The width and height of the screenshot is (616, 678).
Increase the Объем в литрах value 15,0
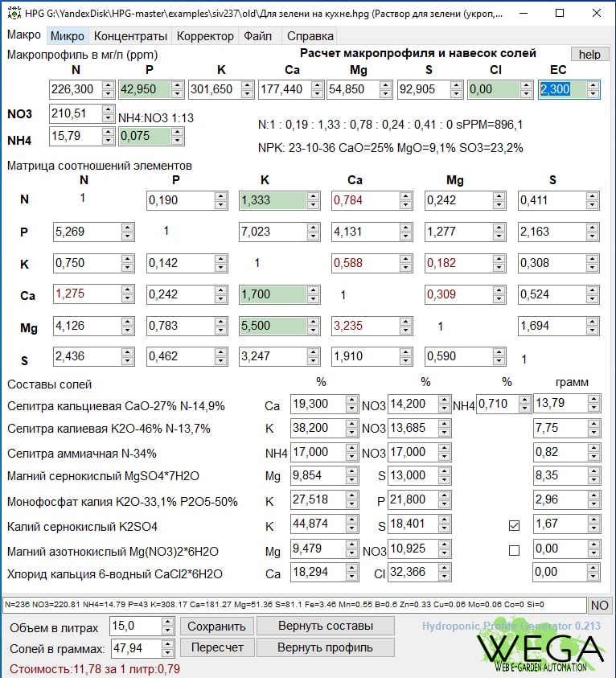168,622
